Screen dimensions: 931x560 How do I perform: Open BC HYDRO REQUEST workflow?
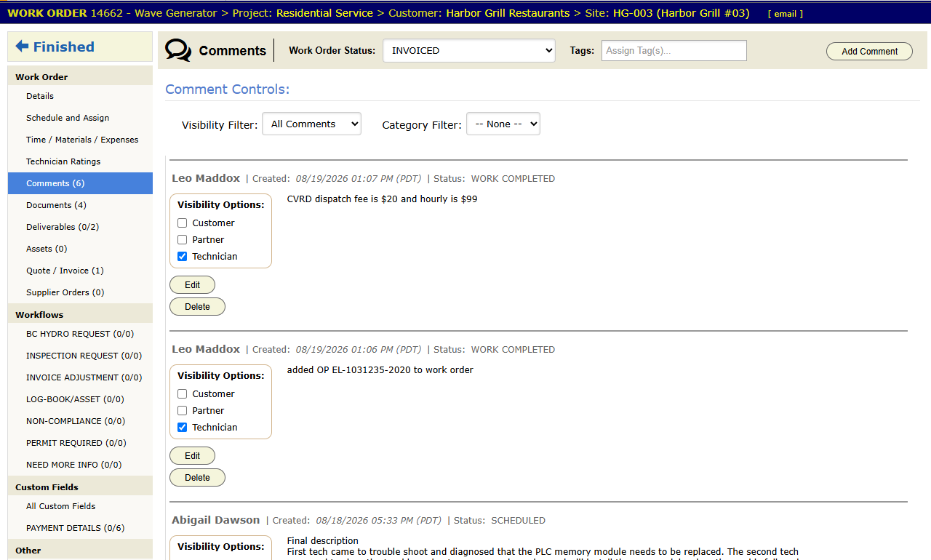(x=80, y=334)
